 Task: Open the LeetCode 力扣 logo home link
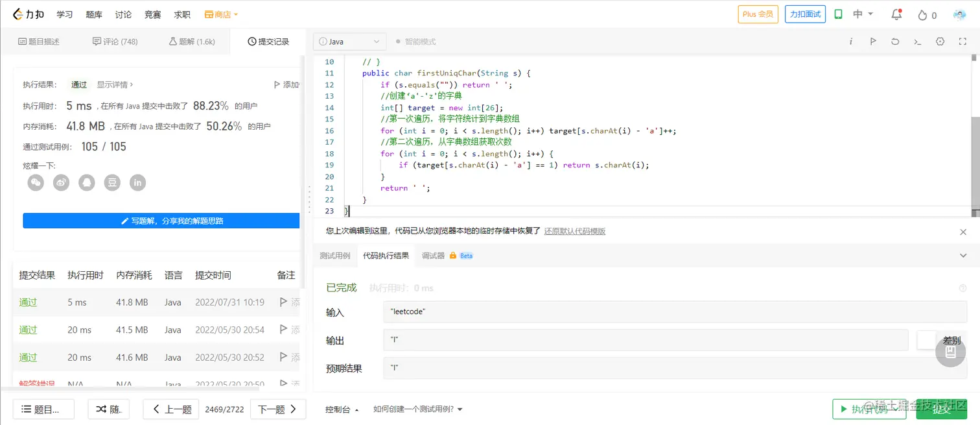click(29, 14)
